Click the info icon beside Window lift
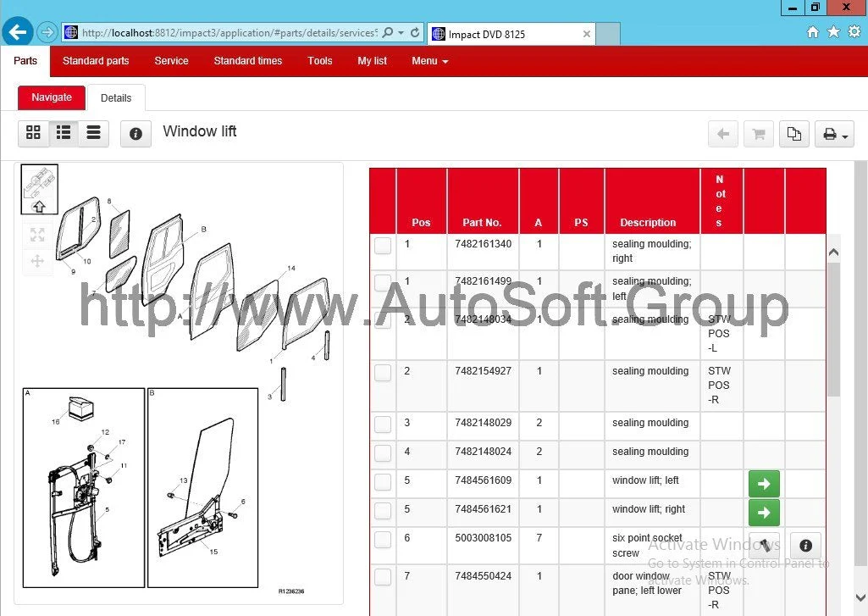The height and width of the screenshot is (616, 868). click(x=135, y=133)
